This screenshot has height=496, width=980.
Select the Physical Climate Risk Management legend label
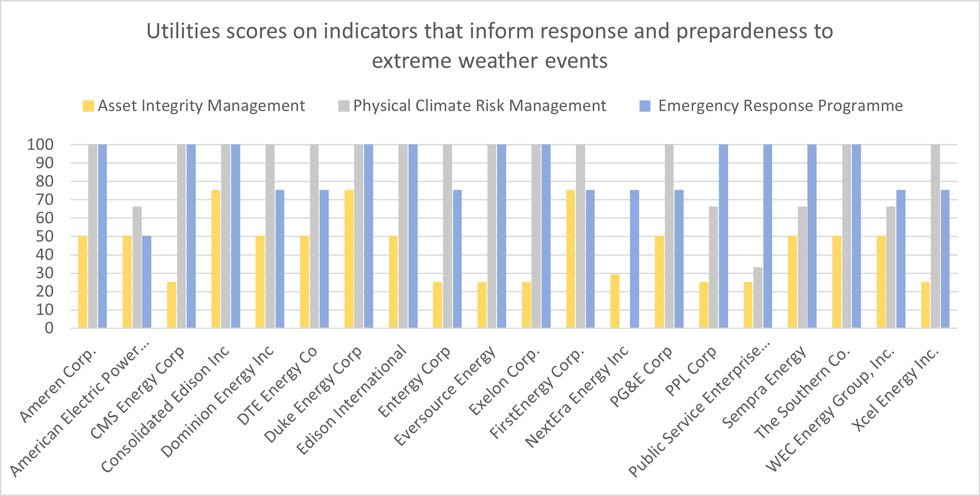point(480,106)
